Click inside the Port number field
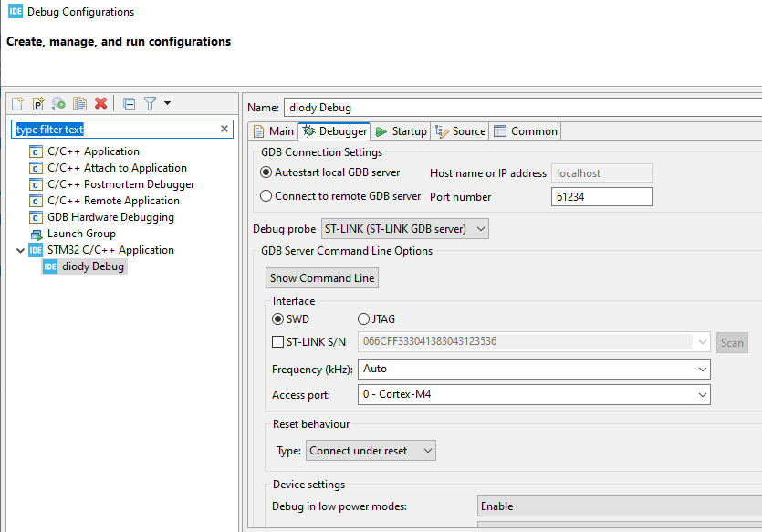Image resolution: width=762 pixels, height=532 pixels. click(x=601, y=196)
